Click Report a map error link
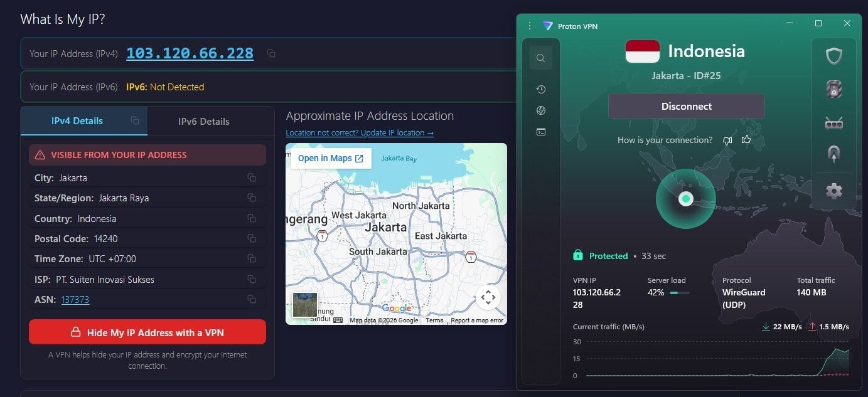The width and height of the screenshot is (868, 397). tap(477, 320)
